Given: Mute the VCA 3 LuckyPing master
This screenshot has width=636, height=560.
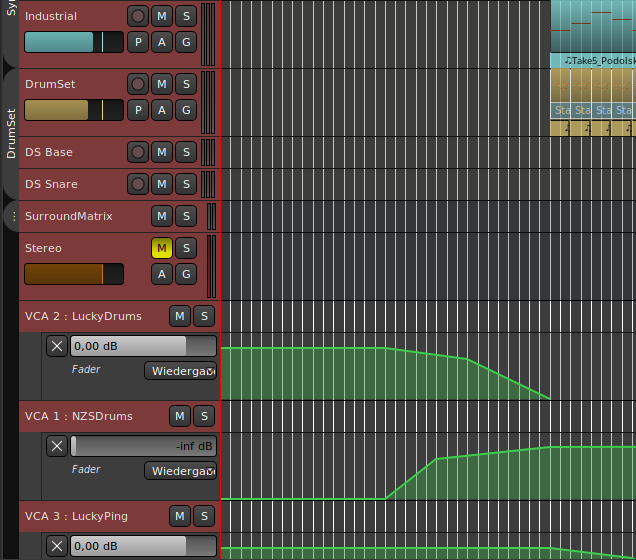Looking at the screenshot, I should 180,516.
